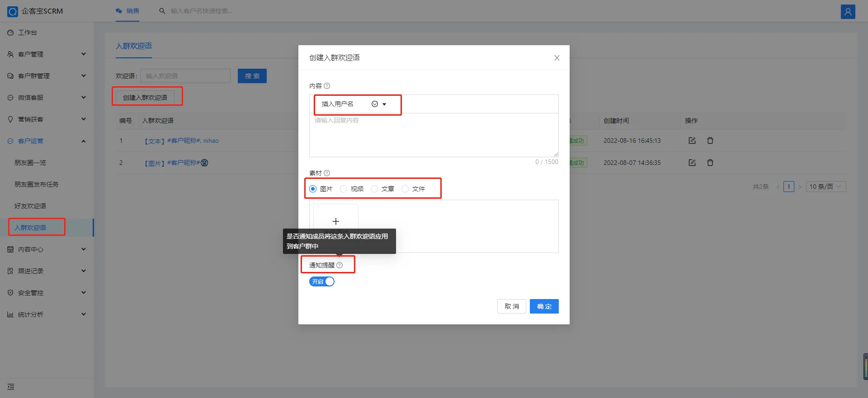The image size is (868, 398).
Task: Collapse sidebar using bottom menu icon
Action: coord(11,387)
